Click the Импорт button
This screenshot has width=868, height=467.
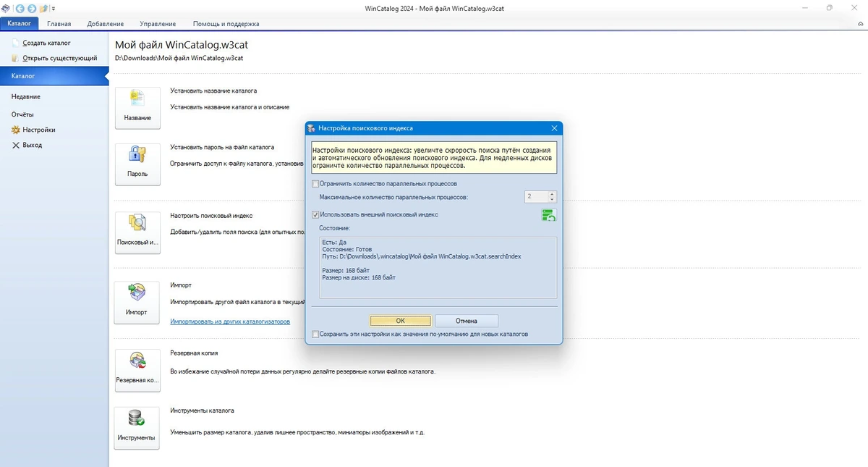click(x=137, y=303)
